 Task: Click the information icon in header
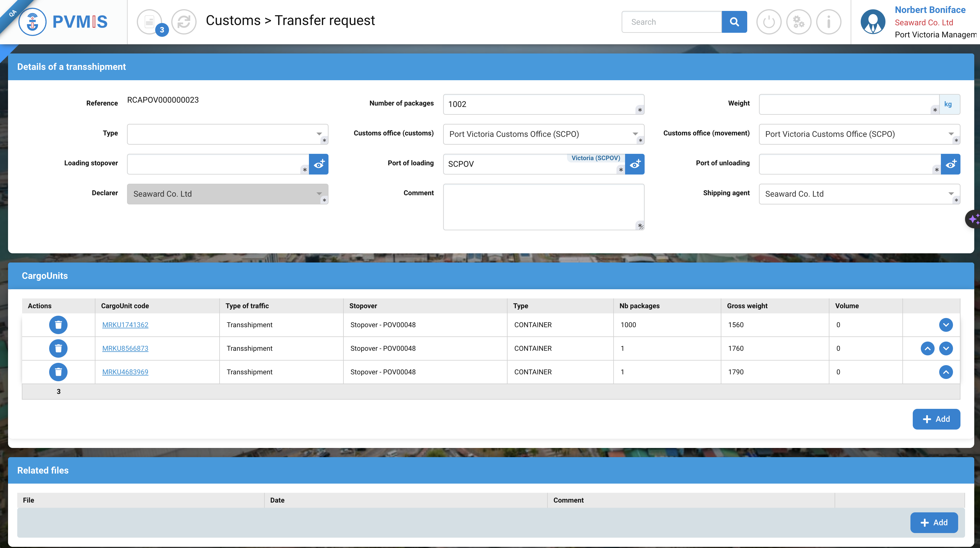(x=829, y=22)
